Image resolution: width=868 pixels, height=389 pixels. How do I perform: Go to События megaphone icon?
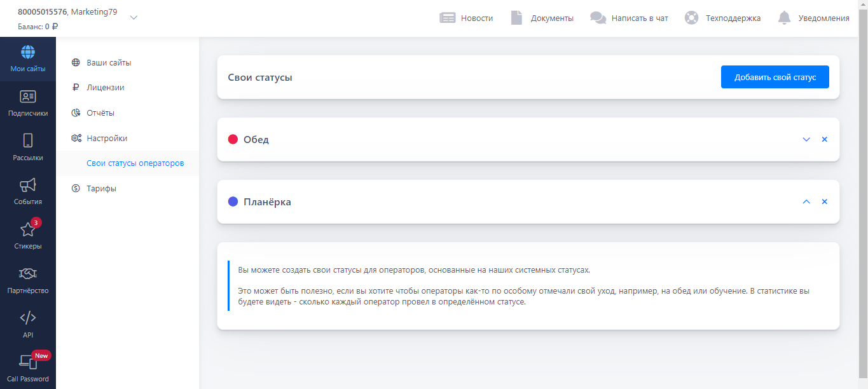tap(28, 186)
